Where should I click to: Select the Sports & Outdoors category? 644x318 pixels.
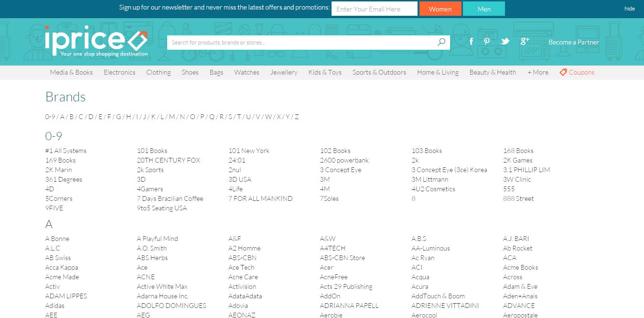pos(379,72)
